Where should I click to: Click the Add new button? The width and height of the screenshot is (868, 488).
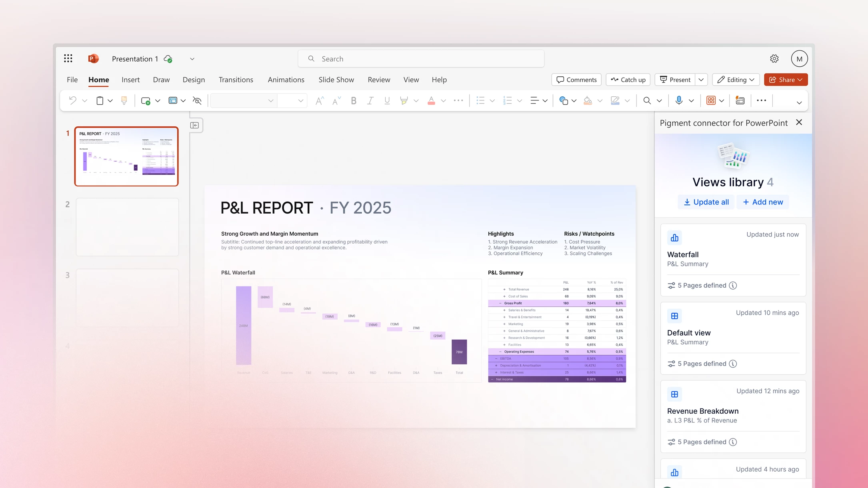point(763,202)
